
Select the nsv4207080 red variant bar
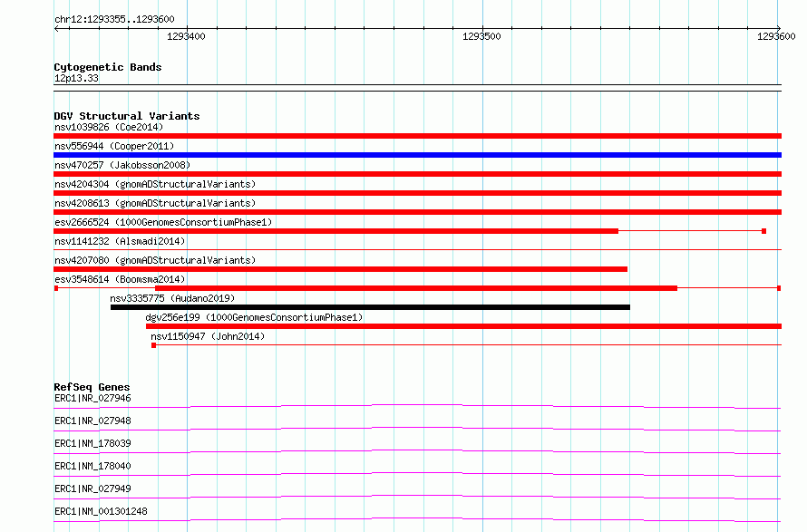point(340,269)
